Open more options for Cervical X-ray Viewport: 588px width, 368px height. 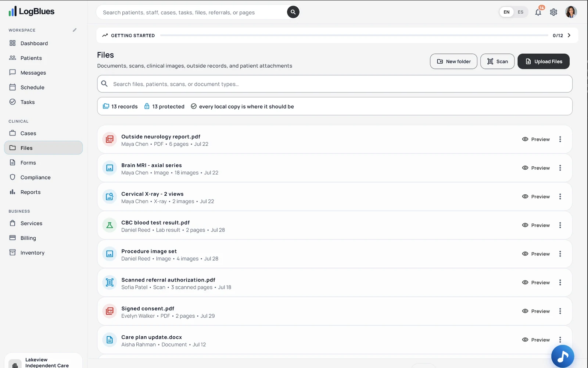point(560,197)
